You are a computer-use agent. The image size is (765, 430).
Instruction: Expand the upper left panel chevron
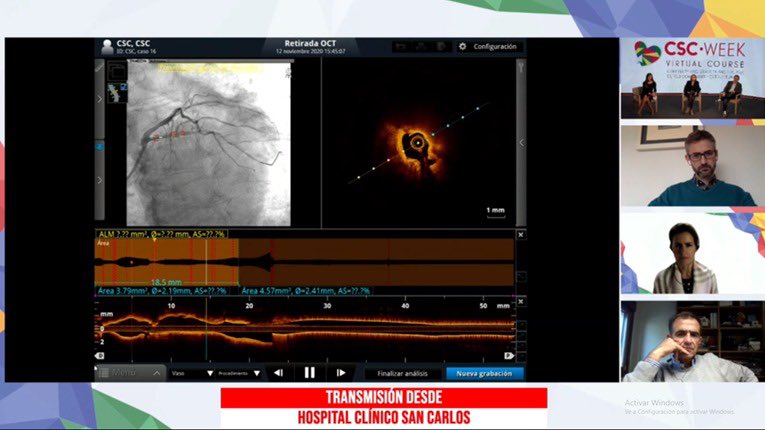(x=100, y=99)
